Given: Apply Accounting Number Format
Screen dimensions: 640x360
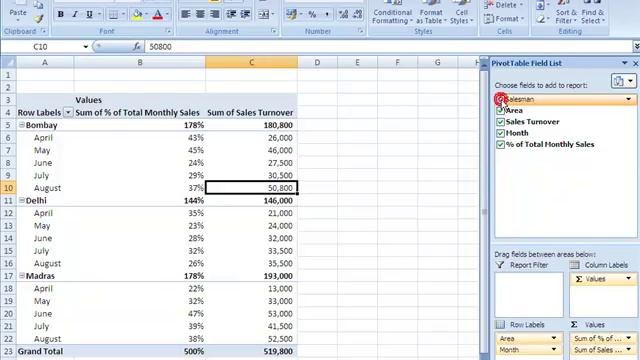Looking at the screenshot, I should click(291, 14).
